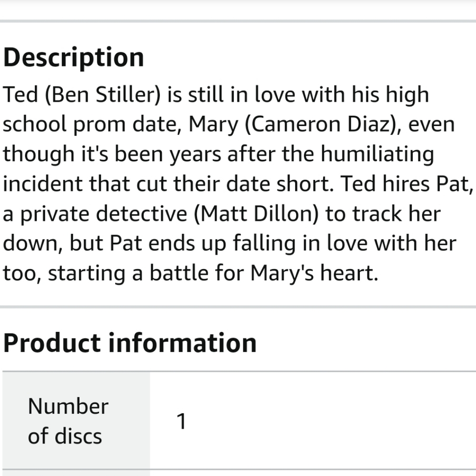Click the phrase 'battle for Mary's heart'
This screenshot has height=476, width=476.
(x=264, y=273)
